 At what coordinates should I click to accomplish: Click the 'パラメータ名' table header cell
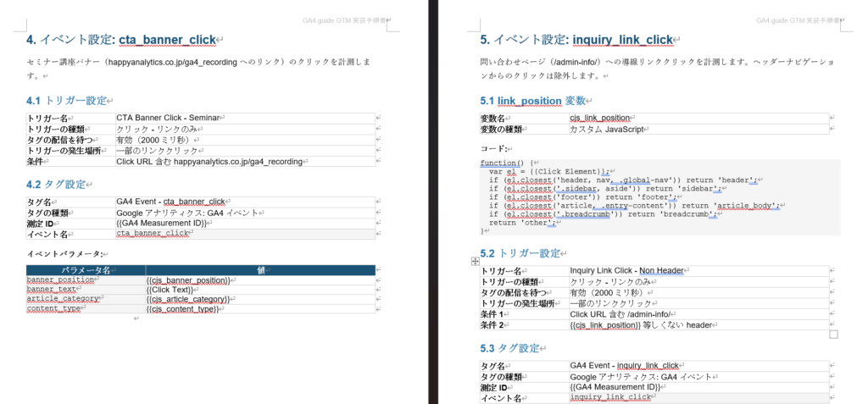(x=85, y=270)
